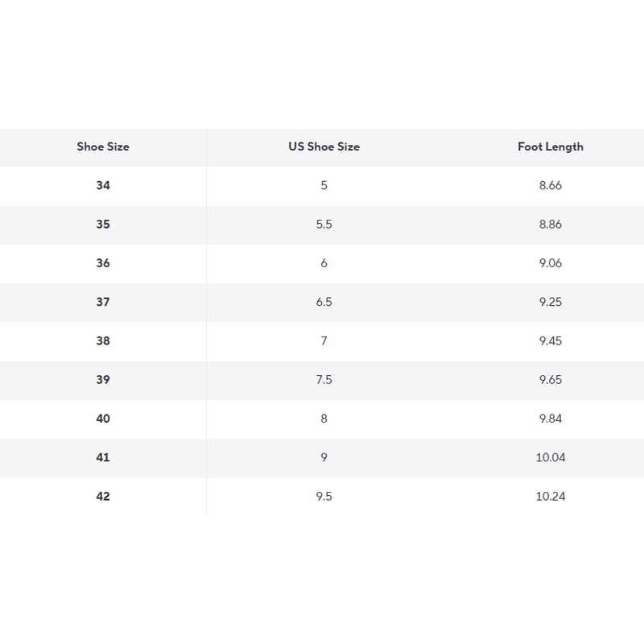Select US shoe size 9.5 cell
644x644 pixels.
click(x=324, y=496)
